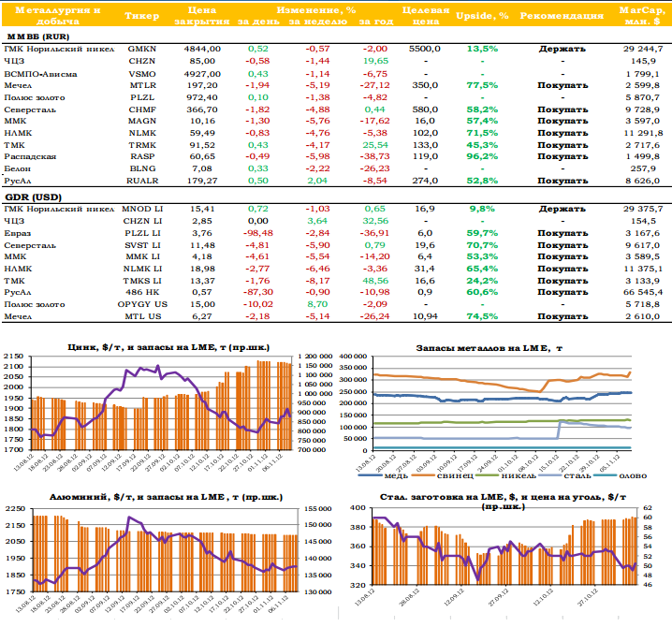Viewport: 672px width, 627px height.
Task: Click the MNOD LI ticker cell
Action: (142, 209)
